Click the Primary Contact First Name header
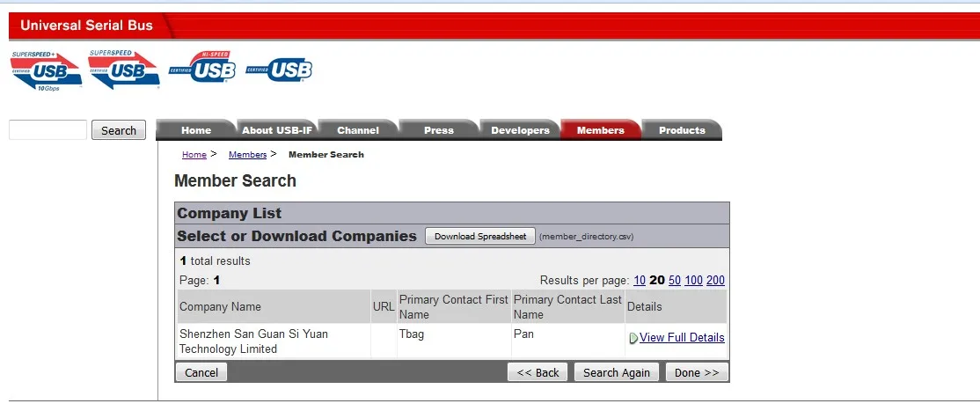This screenshot has width=980, height=411. (x=453, y=307)
